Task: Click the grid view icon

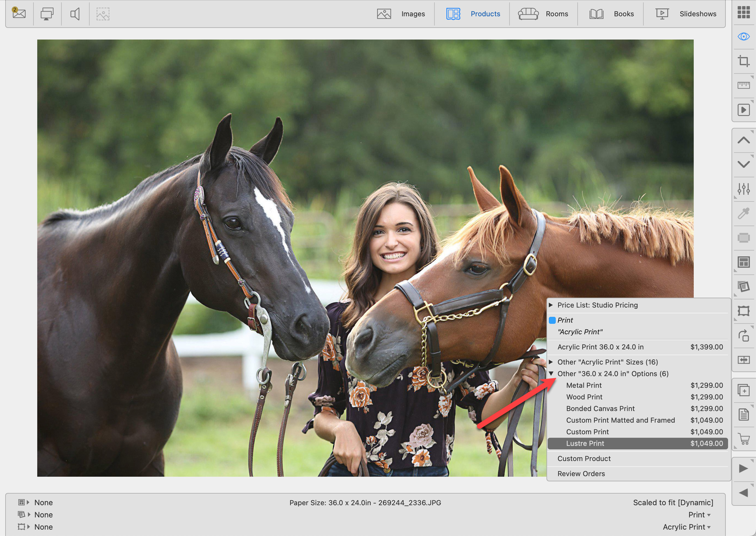Action: pos(743,12)
